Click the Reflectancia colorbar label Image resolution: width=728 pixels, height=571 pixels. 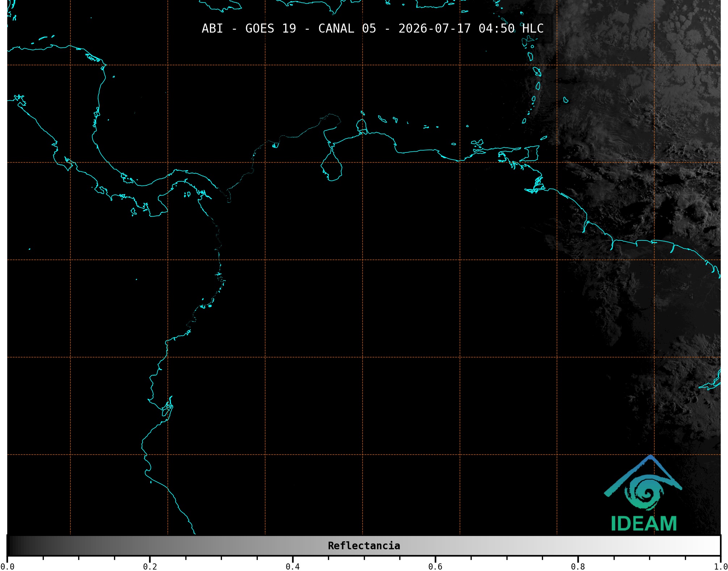tap(364, 546)
